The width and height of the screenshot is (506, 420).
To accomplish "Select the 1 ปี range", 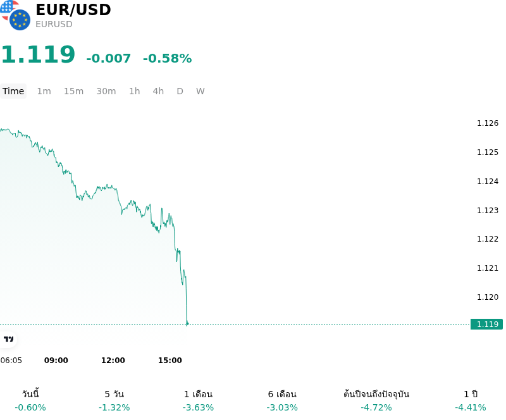I will pos(471,400).
